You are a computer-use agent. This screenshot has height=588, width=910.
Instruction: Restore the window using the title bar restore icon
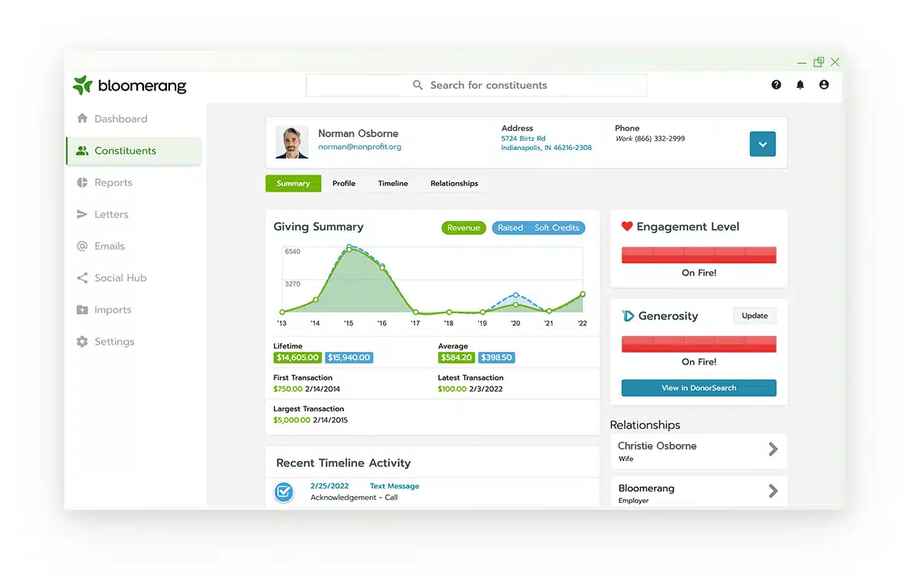[x=818, y=62]
